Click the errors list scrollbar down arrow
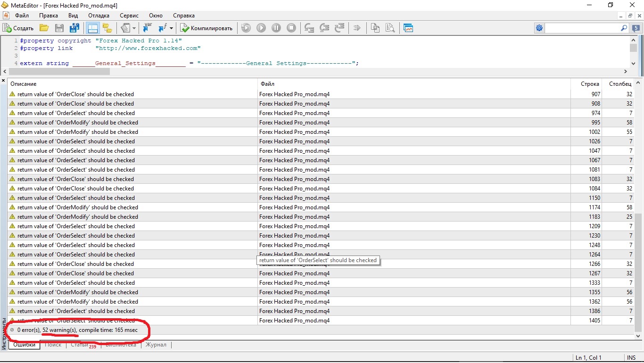 click(639, 336)
